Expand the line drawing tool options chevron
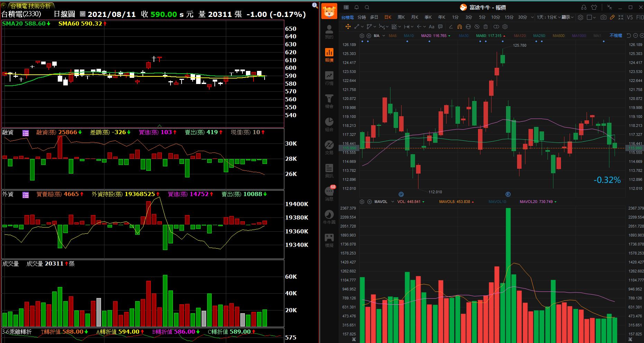 pos(362,27)
